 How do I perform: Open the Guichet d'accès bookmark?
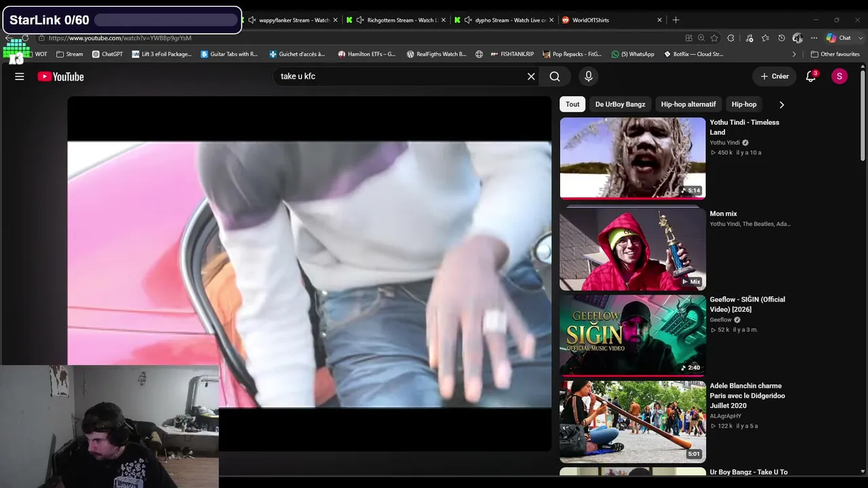pyautogui.click(x=298, y=54)
